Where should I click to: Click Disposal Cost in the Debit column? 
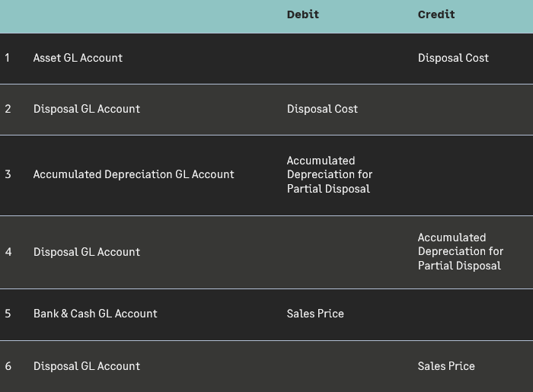(x=322, y=109)
